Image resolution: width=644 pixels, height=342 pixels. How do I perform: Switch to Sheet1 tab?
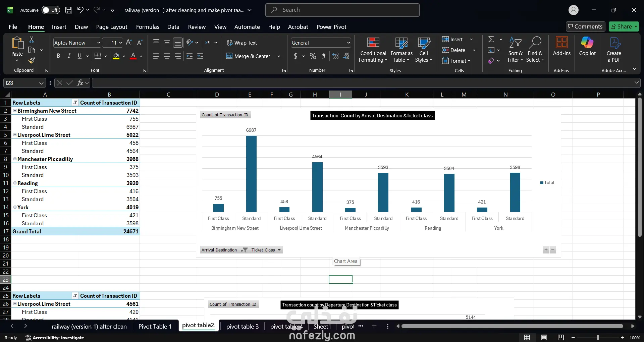click(x=322, y=326)
